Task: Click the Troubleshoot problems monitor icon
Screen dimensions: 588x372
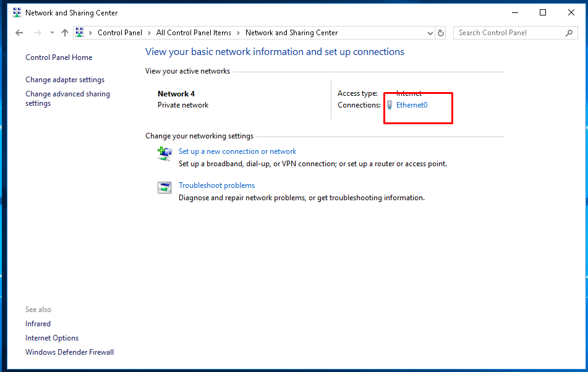Action: click(x=164, y=187)
